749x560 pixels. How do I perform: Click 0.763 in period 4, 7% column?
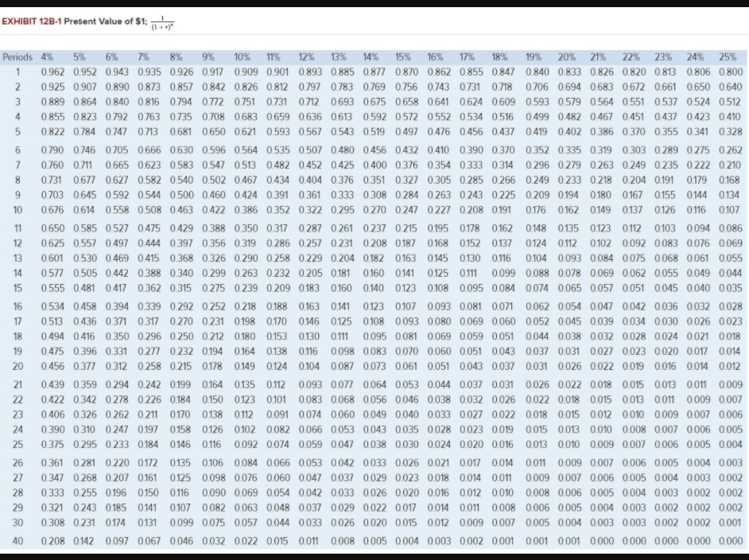149,117
